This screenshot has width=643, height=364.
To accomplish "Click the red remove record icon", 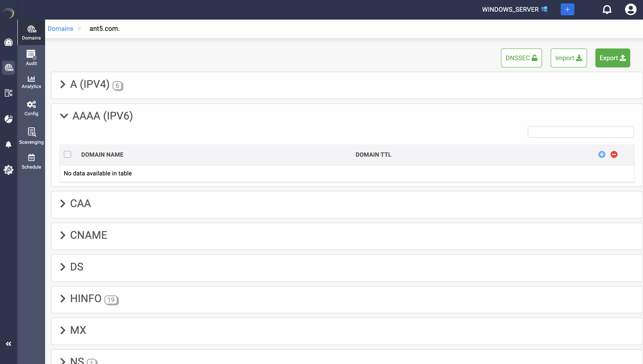I will (x=614, y=155).
